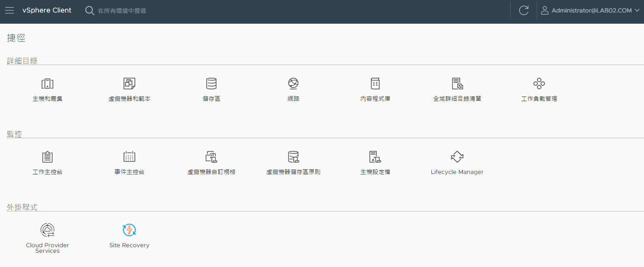Click the 虛擬機器儲存區原則 label
The height and width of the screenshot is (267, 644).
click(293, 172)
